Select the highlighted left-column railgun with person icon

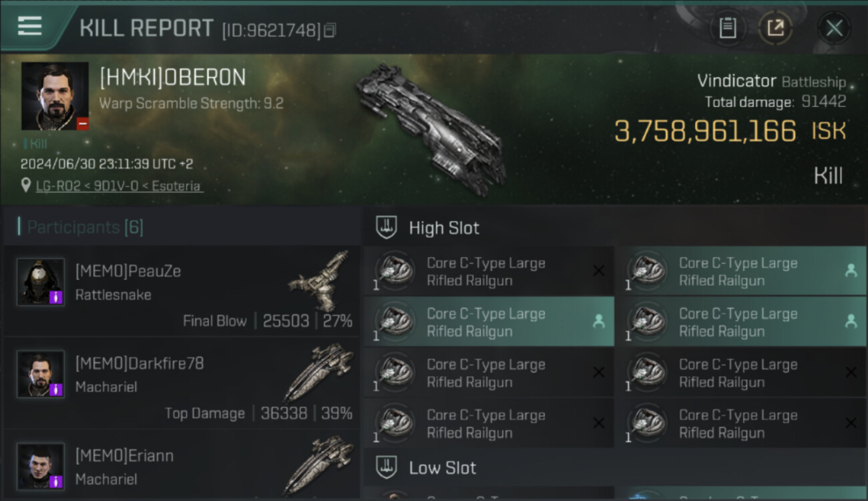tap(489, 322)
